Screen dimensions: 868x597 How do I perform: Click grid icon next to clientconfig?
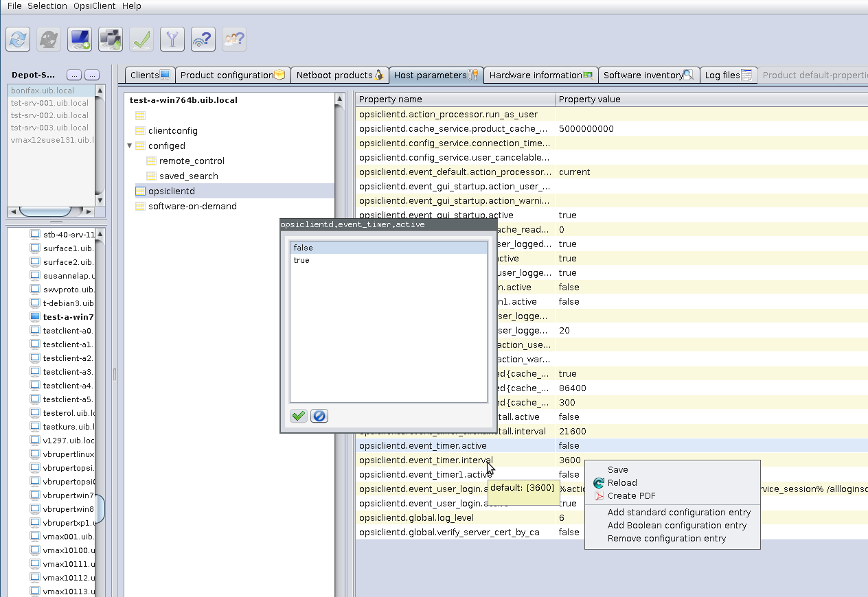[x=141, y=131]
